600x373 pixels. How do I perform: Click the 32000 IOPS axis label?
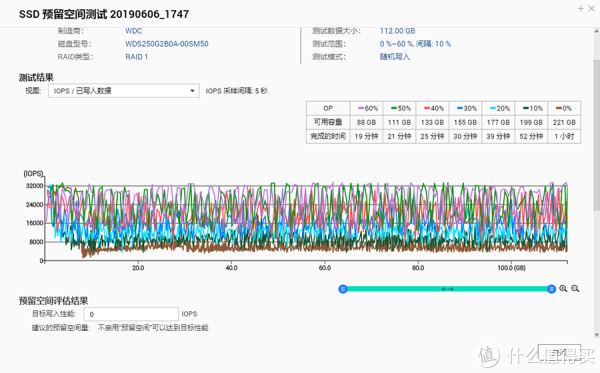click(x=34, y=186)
